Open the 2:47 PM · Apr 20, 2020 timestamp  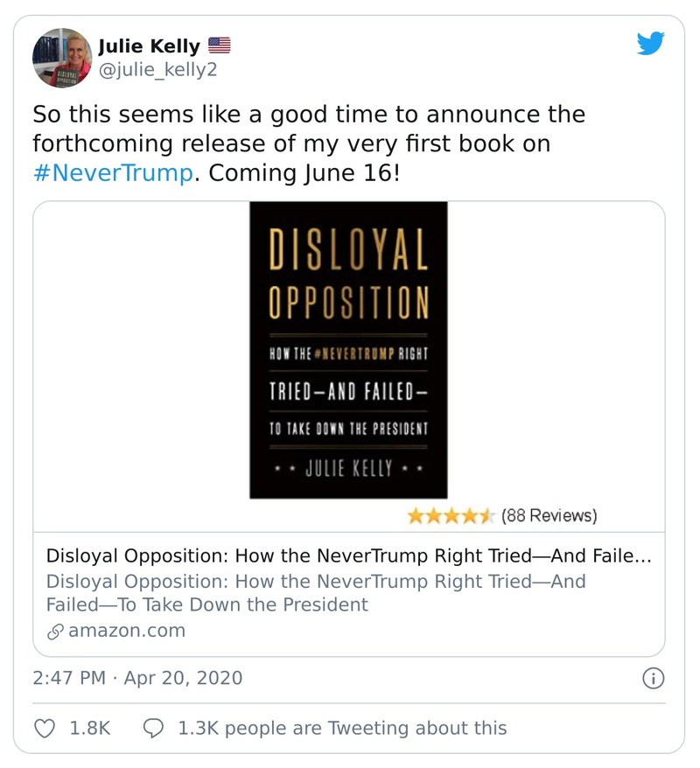point(137,678)
